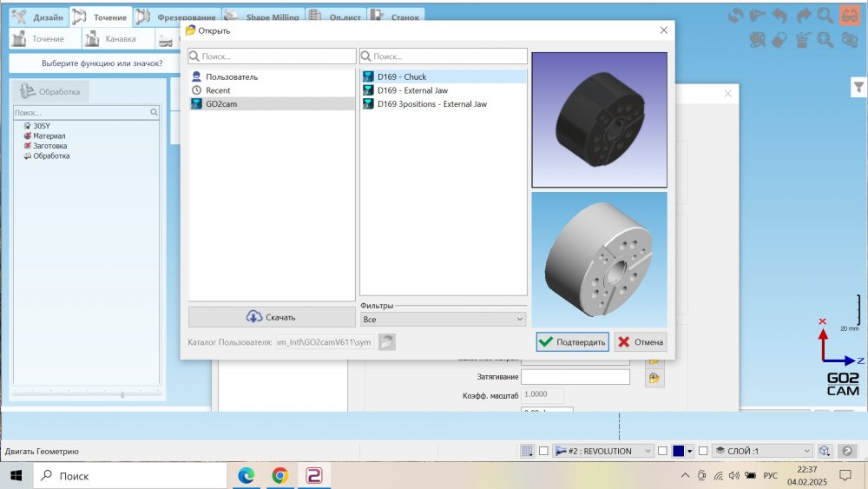The image size is (868, 489).
Task: Click the browse user catalog folder icon
Action: tap(386, 341)
